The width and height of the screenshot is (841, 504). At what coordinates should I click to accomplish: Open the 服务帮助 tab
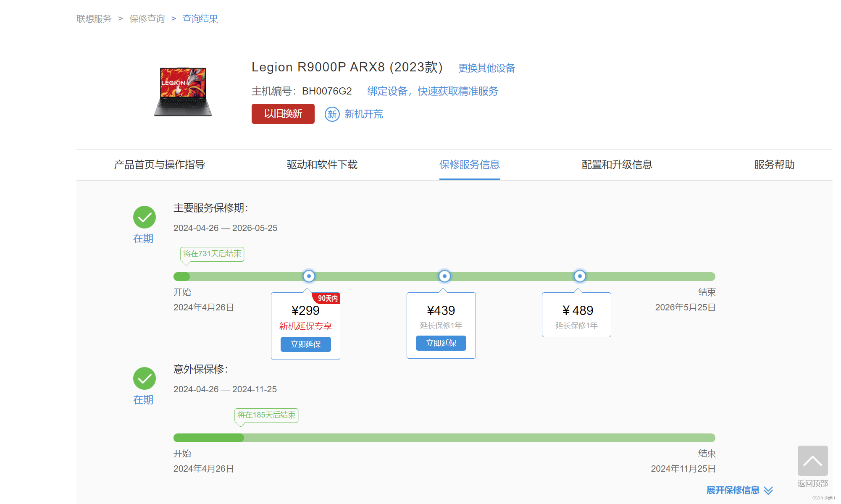(774, 165)
